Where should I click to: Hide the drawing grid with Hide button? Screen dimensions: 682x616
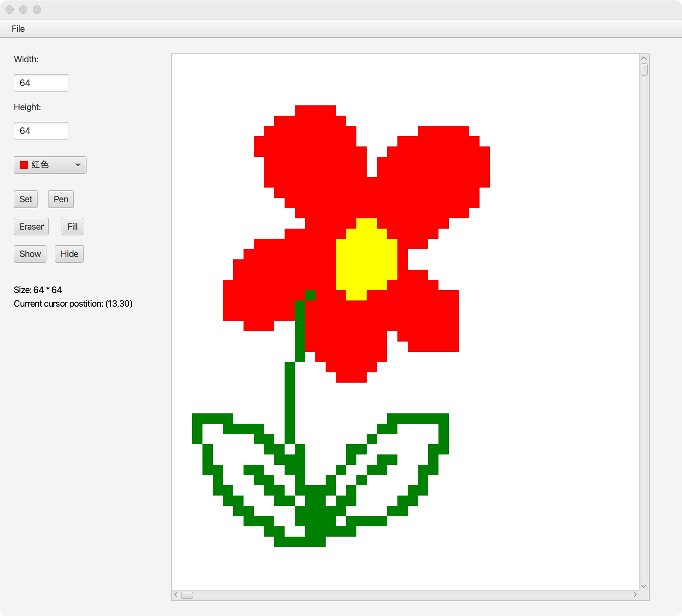coord(69,254)
